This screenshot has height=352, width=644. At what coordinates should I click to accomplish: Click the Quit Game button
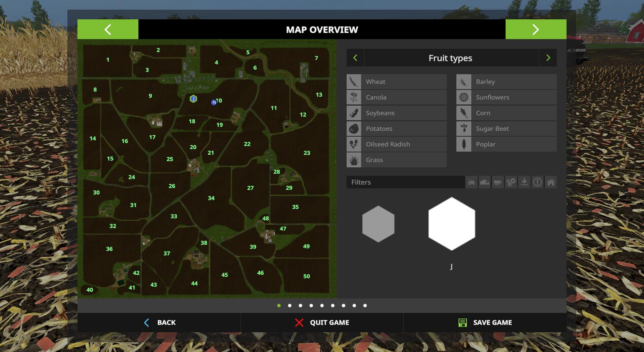point(322,323)
